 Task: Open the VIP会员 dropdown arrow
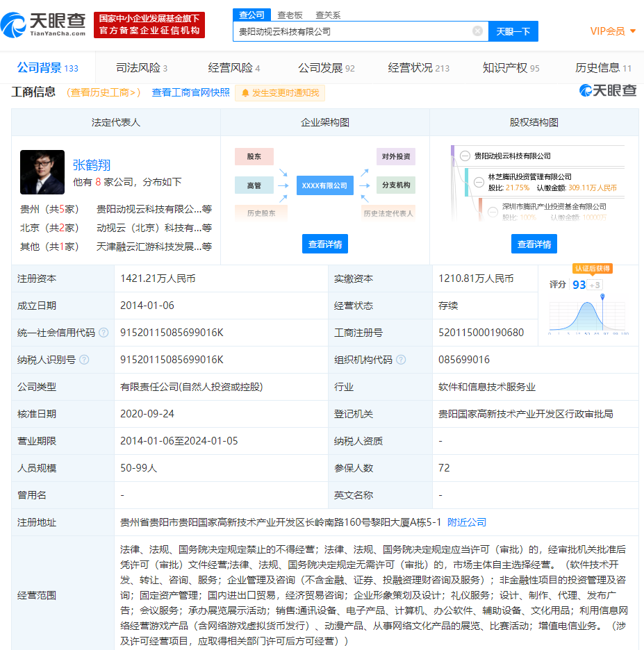pyautogui.click(x=633, y=31)
